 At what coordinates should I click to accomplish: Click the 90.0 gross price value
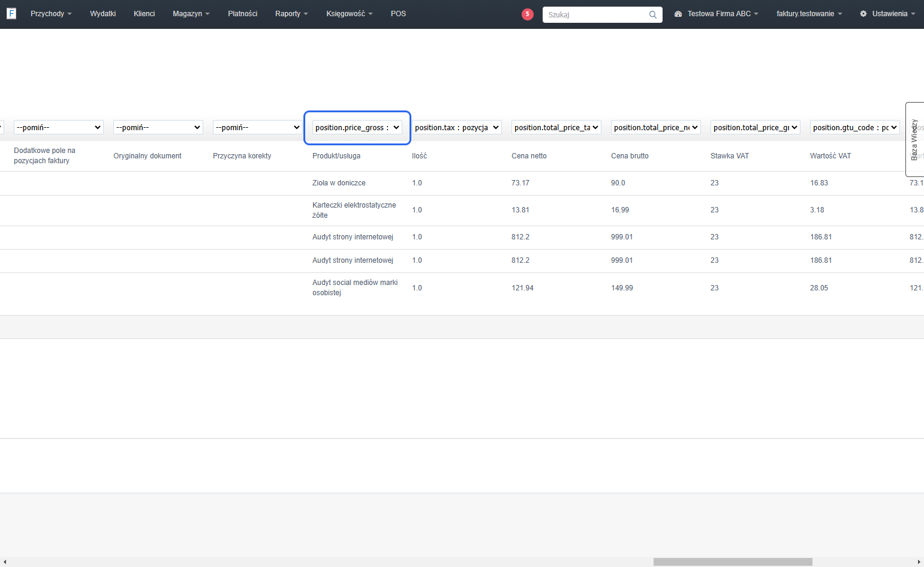coord(618,183)
